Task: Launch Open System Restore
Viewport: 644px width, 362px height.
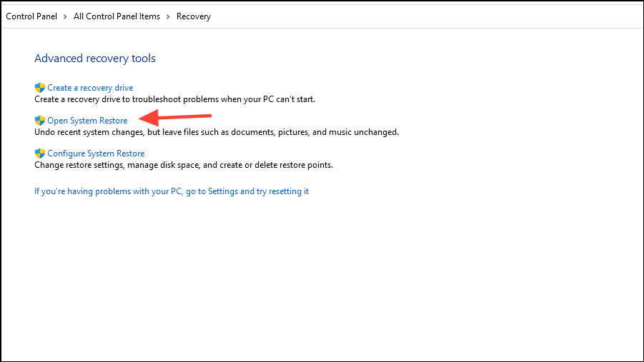Action: [87, 121]
